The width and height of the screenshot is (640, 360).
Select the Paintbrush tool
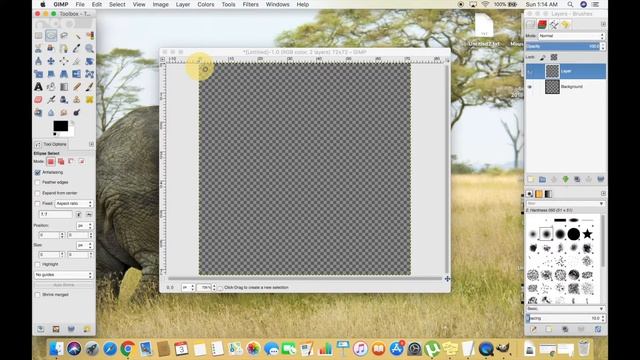(x=89, y=87)
